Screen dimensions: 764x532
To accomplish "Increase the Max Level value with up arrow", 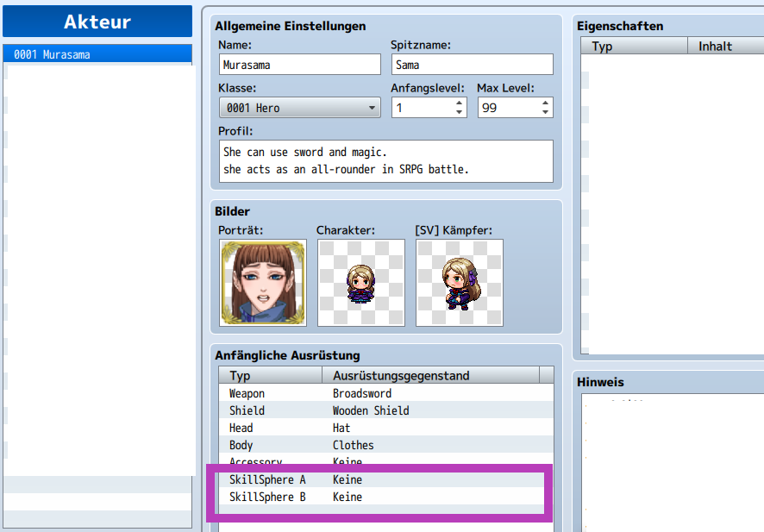I will click(x=545, y=103).
